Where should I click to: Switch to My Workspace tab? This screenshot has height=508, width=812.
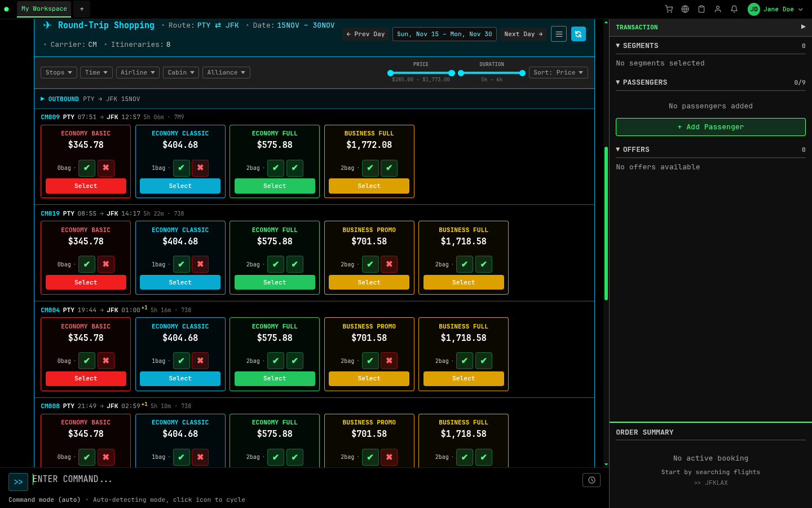click(44, 9)
